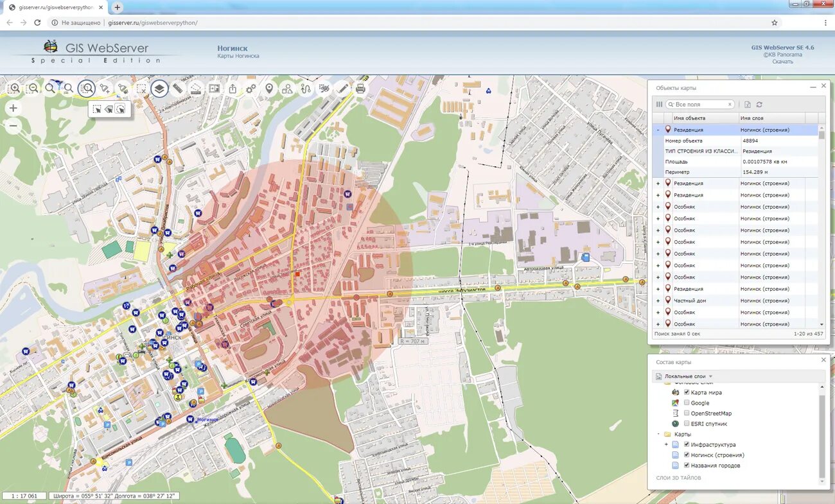The width and height of the screenshot is (835, 504).
Task: Enable the OpenStreetMap layer checkbox
Action: (x=687, y=413)
